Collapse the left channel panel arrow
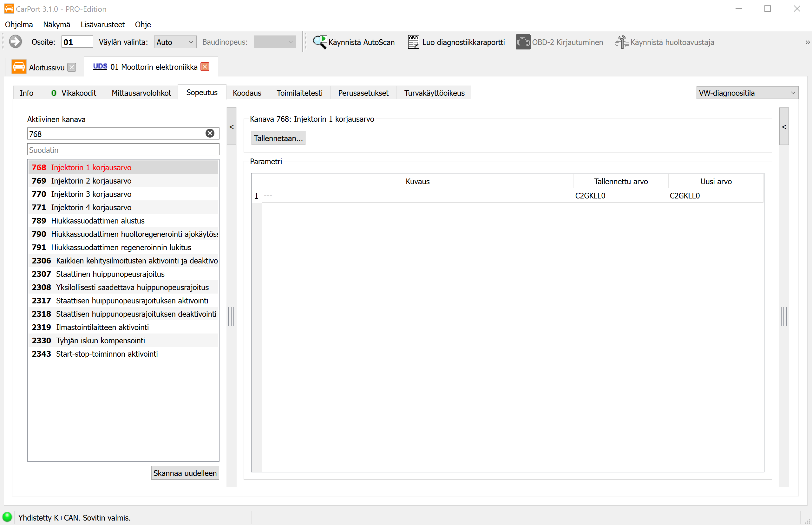The width and height of the screenshot is (812, 525). click(231, 126)
